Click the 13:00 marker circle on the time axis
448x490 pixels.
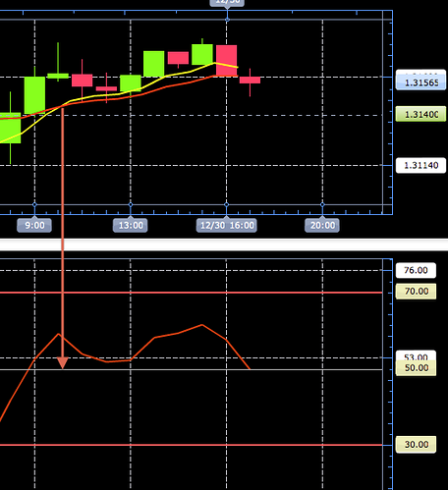point(131,204)
